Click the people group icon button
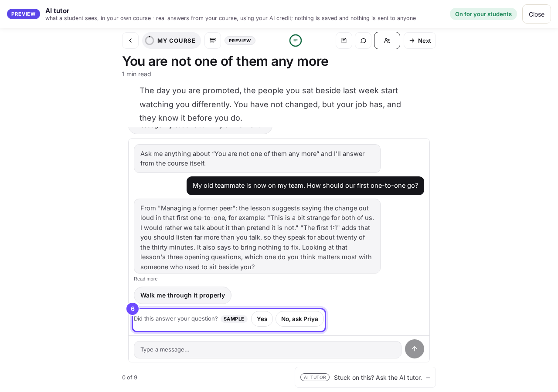This screenshot has height=392, width=558. pyautogui.click(x=387, y=41)
